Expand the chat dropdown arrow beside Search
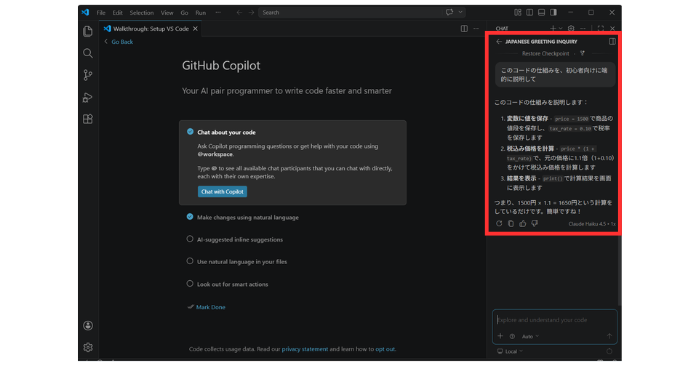This screenshot has height=365, width=698. [x=461, y=12]
